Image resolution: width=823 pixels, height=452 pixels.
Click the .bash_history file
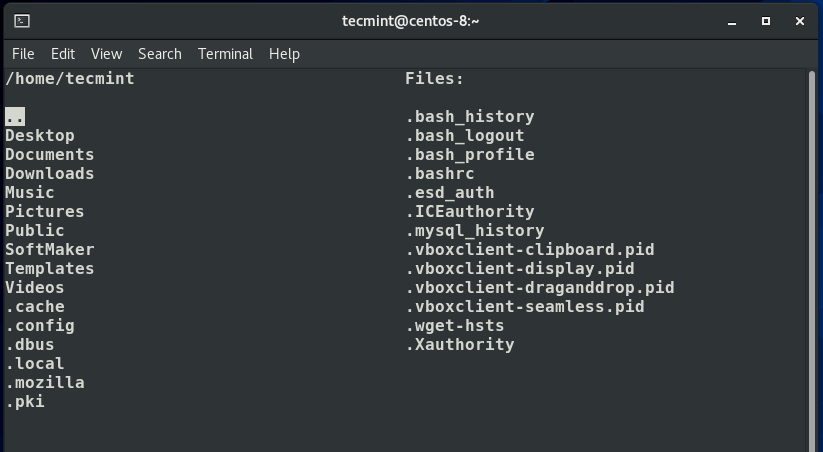click(x=470, y=117)
